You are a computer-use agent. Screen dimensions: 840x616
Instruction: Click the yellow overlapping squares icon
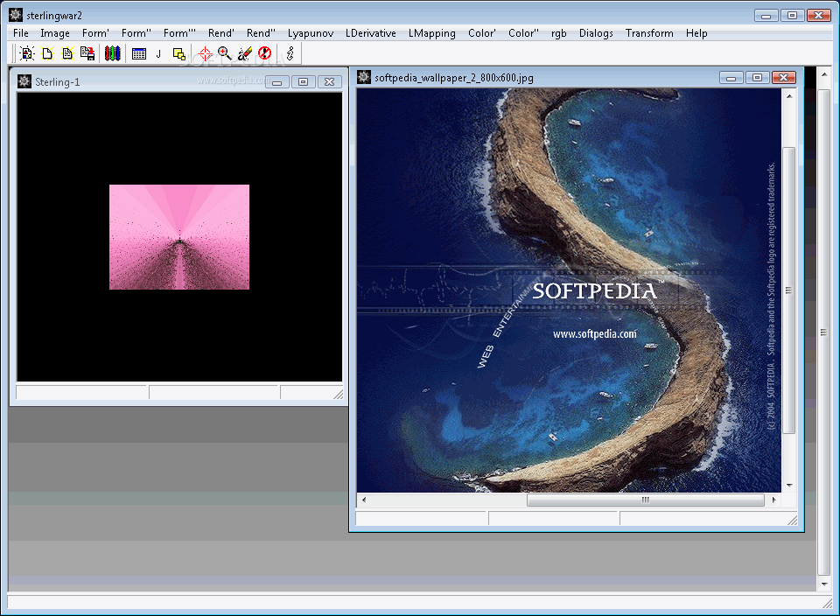point(178,53)
